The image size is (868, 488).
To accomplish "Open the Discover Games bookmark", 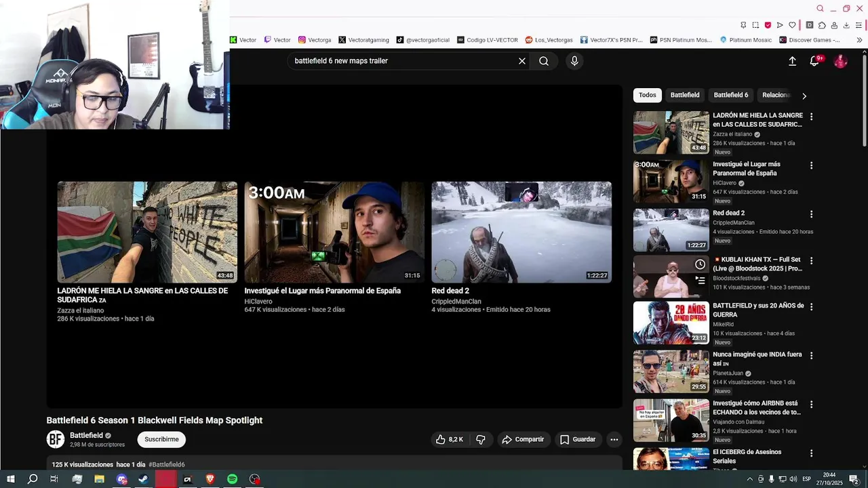I will [810, 40].
